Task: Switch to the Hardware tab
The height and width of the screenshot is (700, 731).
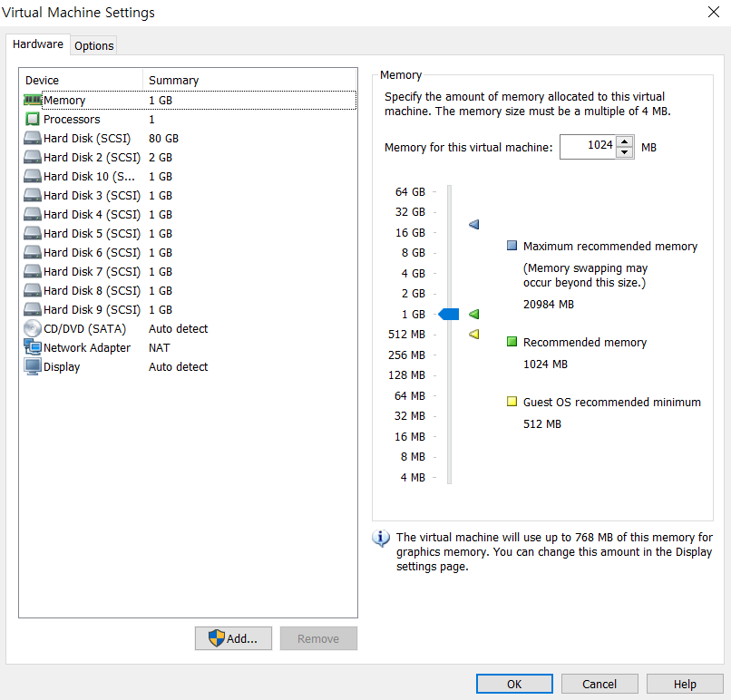Action: [38, 44]
